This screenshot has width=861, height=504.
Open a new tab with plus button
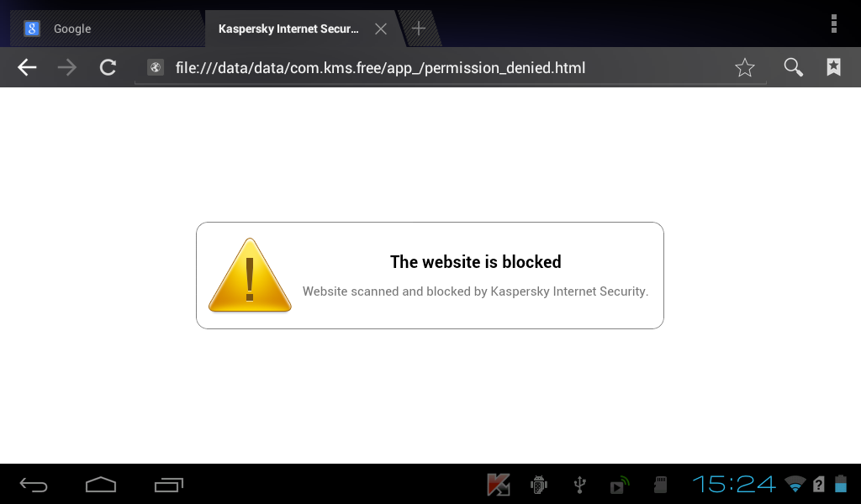tap(419, 29)
